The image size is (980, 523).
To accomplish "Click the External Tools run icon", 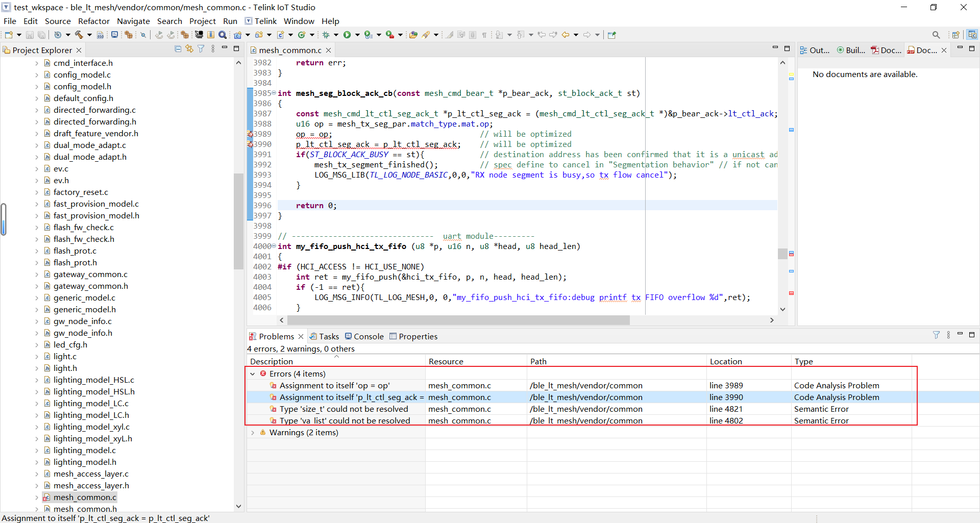I will click(390, 35).
